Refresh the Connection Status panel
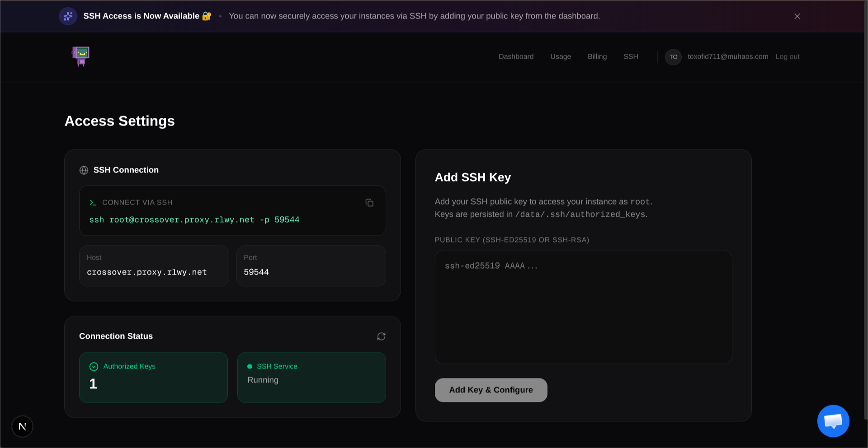 (x=381, y=336)
